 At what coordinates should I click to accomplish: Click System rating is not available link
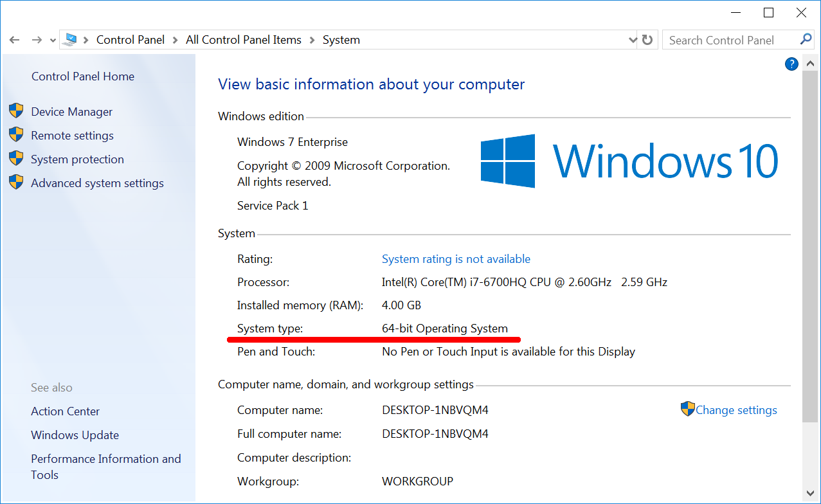click(x=456, y=259)
